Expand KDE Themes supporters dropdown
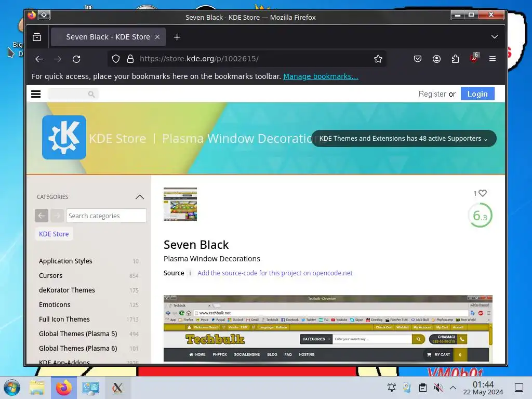This screenshot has width=532, height=399. click(403, 138)
